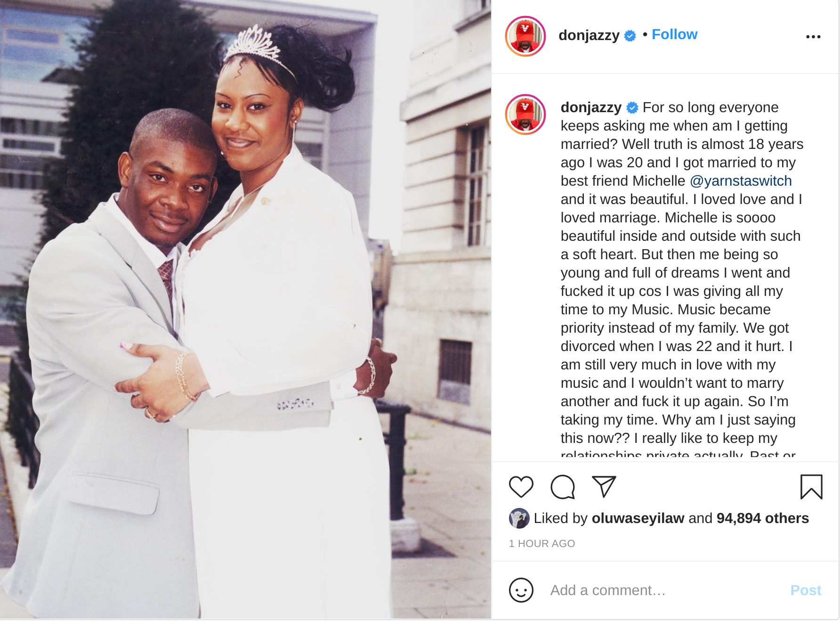View the list of 94,894 others who liked
This screenshot has height=621, width=840.
(x=762, y=518)
